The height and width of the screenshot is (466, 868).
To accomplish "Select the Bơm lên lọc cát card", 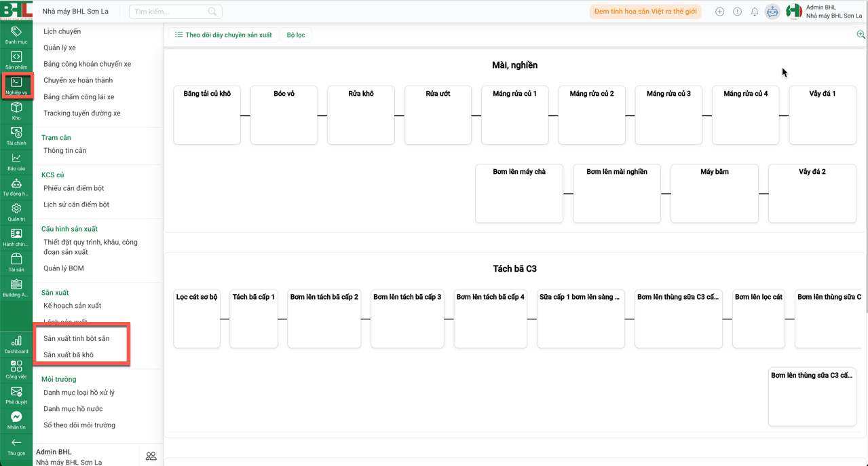I will [x=759, y=319].
